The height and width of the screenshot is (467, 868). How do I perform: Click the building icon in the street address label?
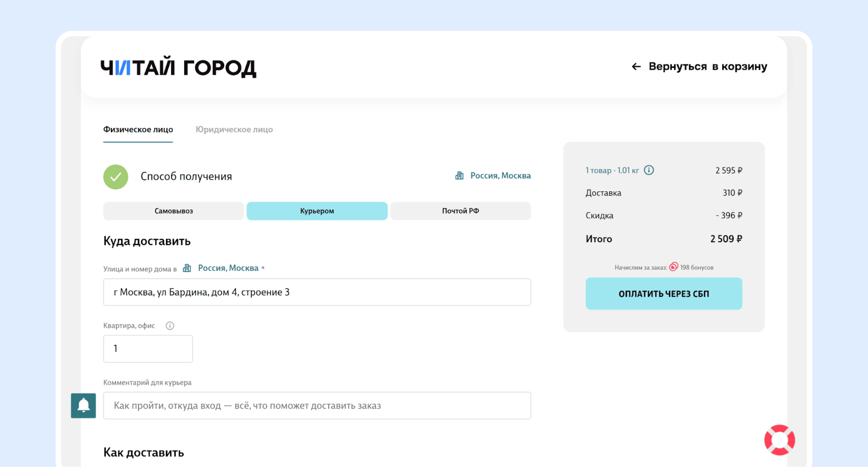coord(187,268)
